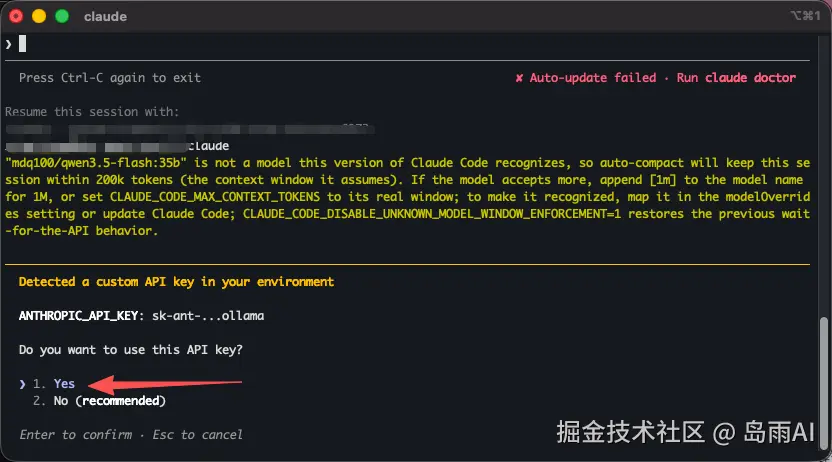Viewport: 832px width, 462px height.
Task: Minimize window with yellow button
Action: (39, 16)
